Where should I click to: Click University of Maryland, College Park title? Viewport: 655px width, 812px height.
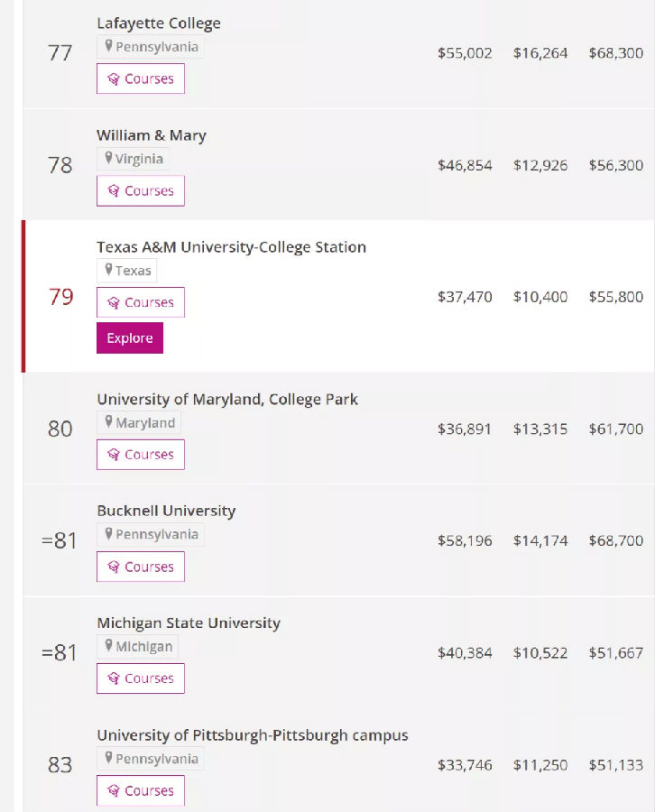coord(227,399)
